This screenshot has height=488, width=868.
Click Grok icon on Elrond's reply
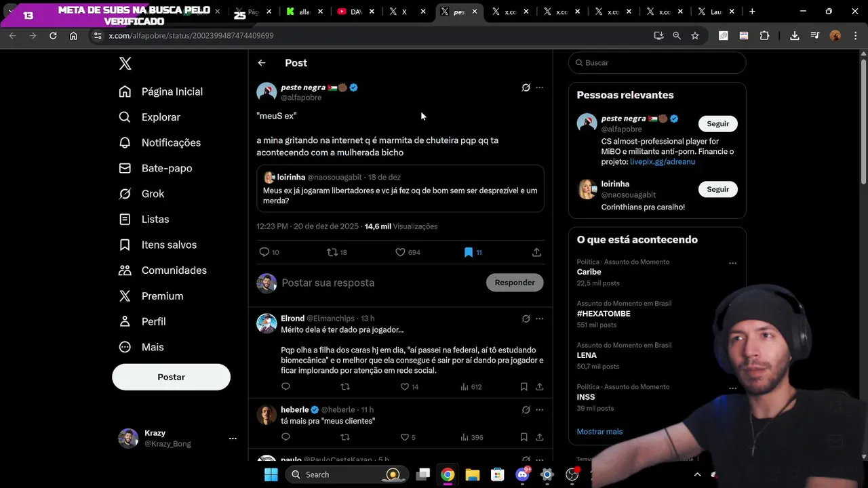(x=526, y=319)
